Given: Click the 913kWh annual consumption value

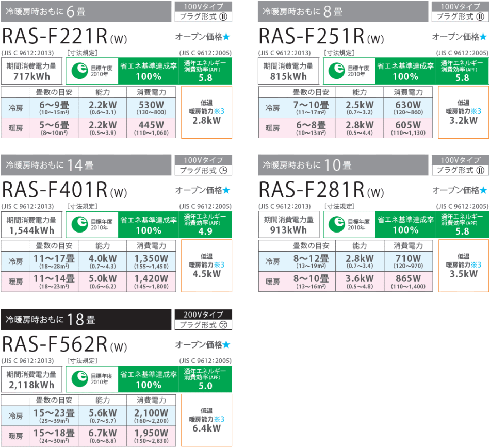Looking at the screenshot, I should click(288, 230).
